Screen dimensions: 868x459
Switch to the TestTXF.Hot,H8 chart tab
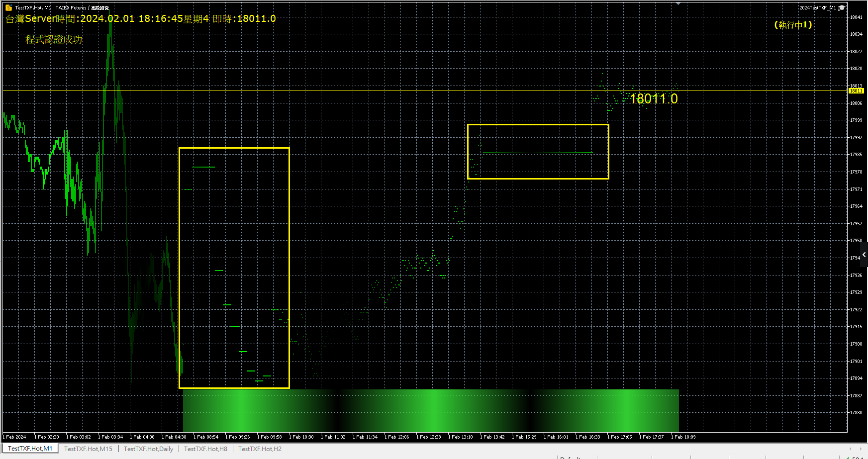point(205,449)
